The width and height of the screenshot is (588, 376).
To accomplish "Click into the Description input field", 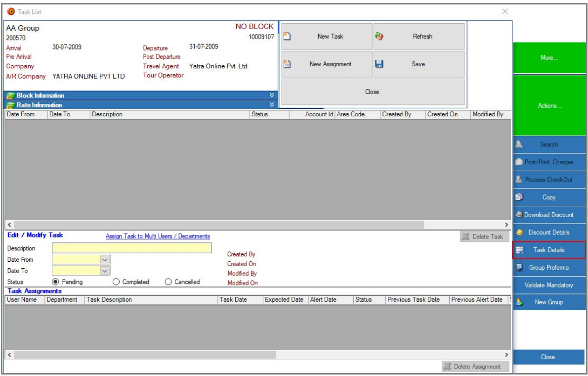I will tap(131, 248).
